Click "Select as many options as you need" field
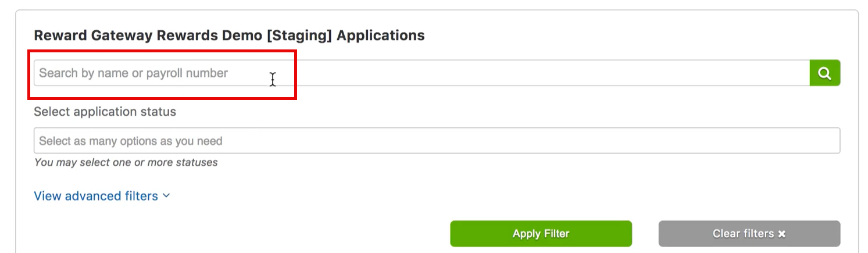868x253 pixels. 131,141
